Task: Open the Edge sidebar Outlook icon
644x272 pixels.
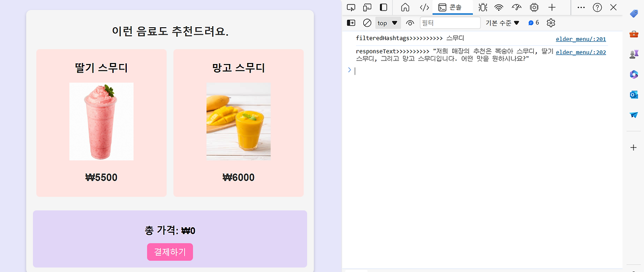Action: tap(633, 94)
